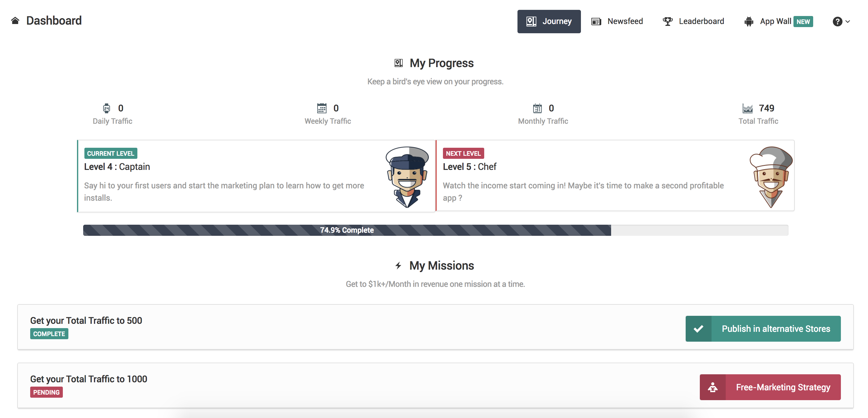
Task: Click the Daily Traffic watch icon
Action: click(x=107, y=108)
